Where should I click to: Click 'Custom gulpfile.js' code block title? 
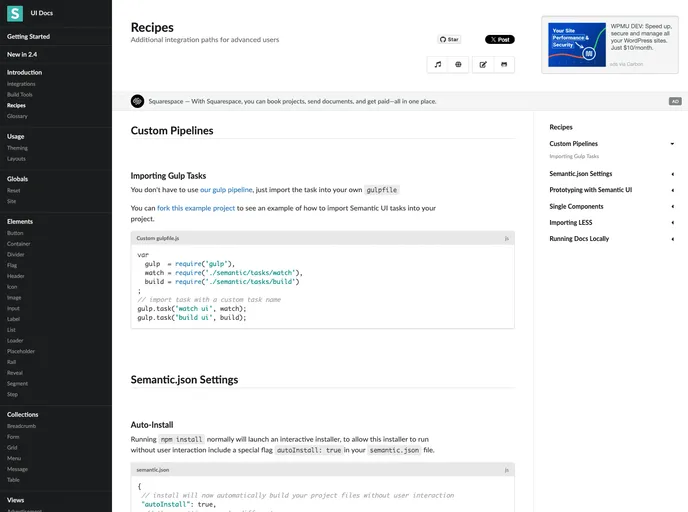pos(158,238)
